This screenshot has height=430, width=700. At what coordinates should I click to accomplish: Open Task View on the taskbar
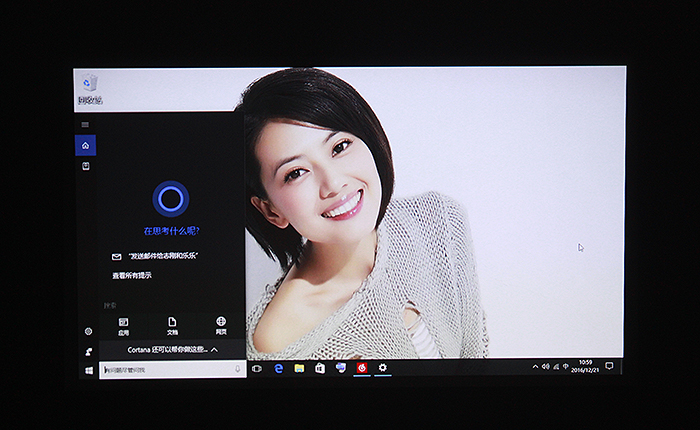[x=257, y=368]
